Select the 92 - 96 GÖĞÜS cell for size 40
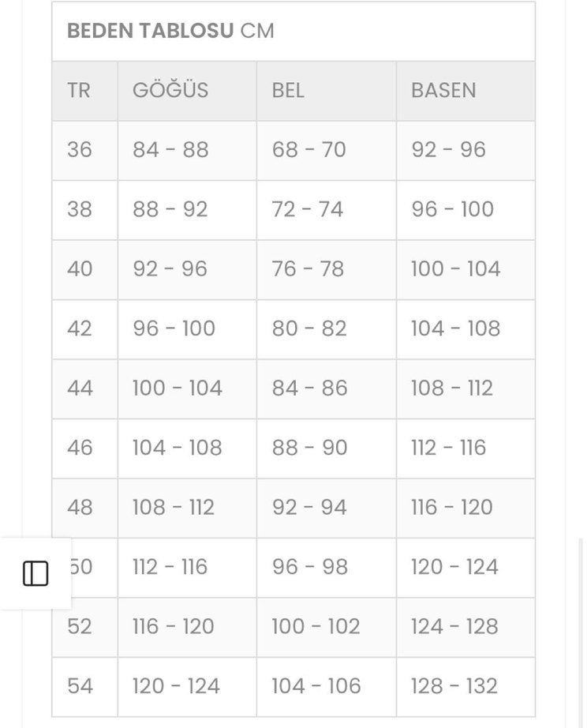The image size is (587, 728). (x=171, y=269)
